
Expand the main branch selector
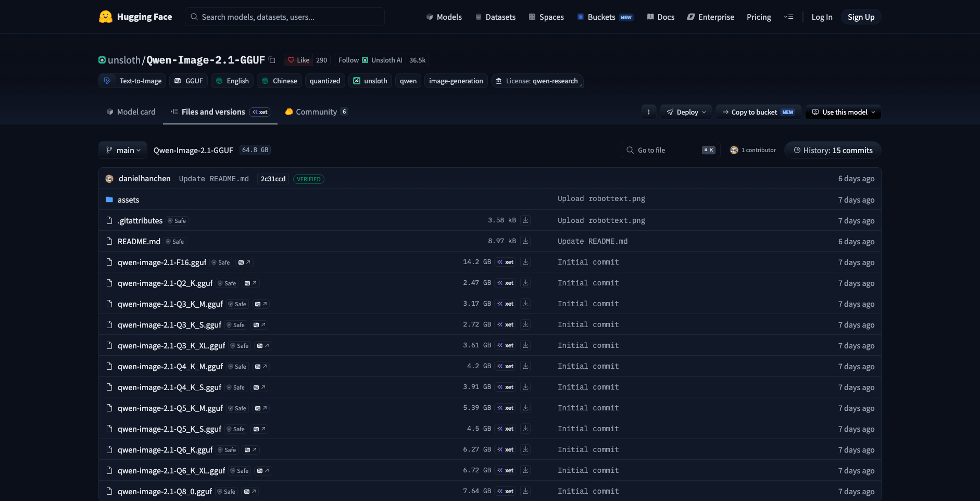click(123, 150)
